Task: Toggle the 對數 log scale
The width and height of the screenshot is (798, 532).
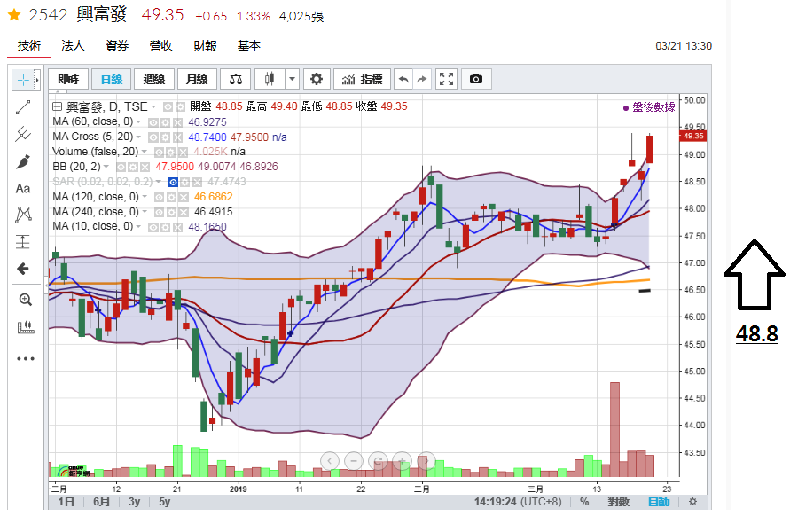Action: 619,502
